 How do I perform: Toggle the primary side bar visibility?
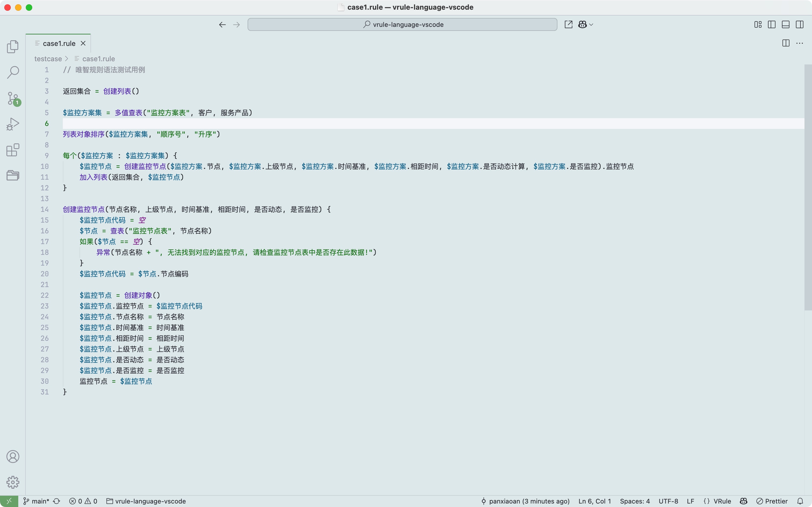pyautogui.click(x=771, y=24)
